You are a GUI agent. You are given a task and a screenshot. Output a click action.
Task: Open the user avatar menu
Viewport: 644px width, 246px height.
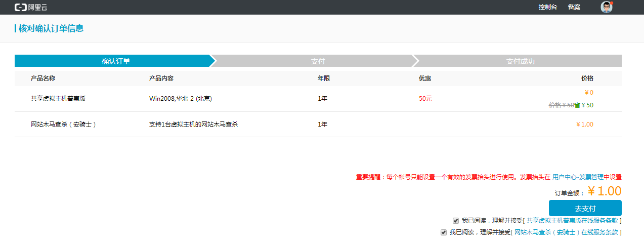tap(607, 7)
